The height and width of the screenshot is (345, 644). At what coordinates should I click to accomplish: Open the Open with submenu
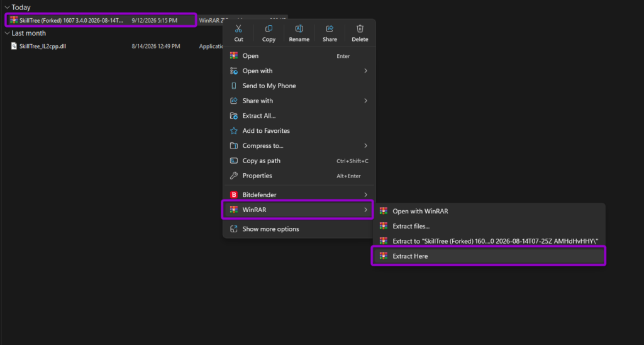299,71
